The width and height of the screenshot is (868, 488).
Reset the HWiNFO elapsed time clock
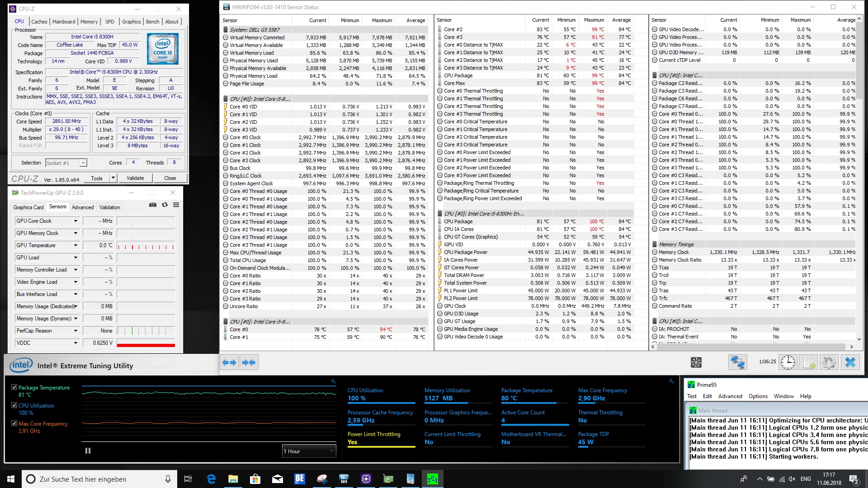(788, 362)
